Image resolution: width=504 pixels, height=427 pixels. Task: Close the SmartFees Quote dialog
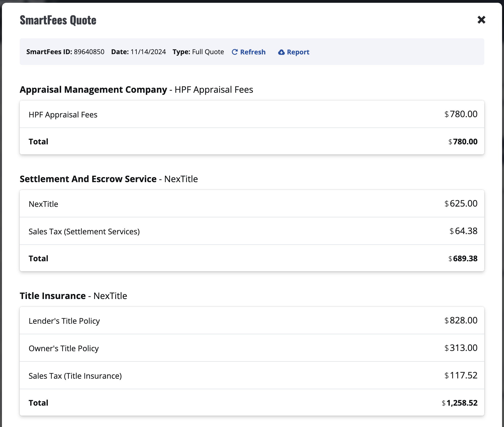[x=481, y=20]
